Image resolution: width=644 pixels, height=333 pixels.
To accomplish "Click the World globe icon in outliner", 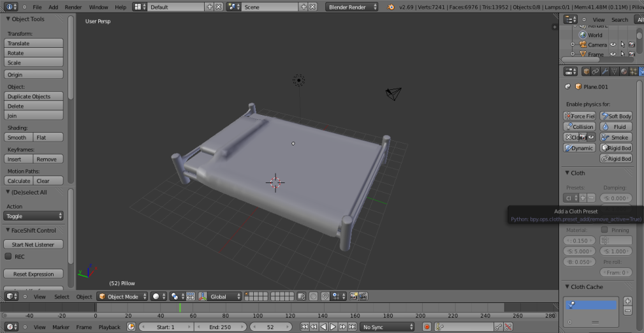I will 582,35.
